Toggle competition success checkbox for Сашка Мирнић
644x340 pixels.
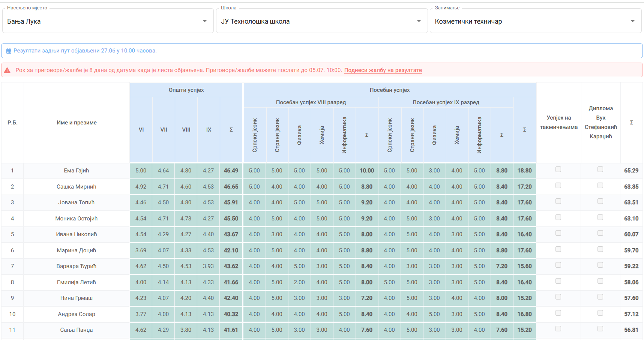coord(558,186)
